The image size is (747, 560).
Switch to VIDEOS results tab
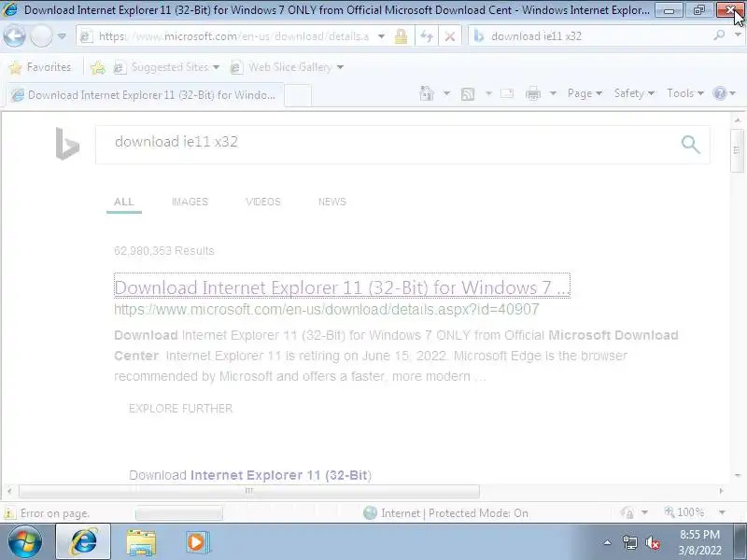point(263,202)
